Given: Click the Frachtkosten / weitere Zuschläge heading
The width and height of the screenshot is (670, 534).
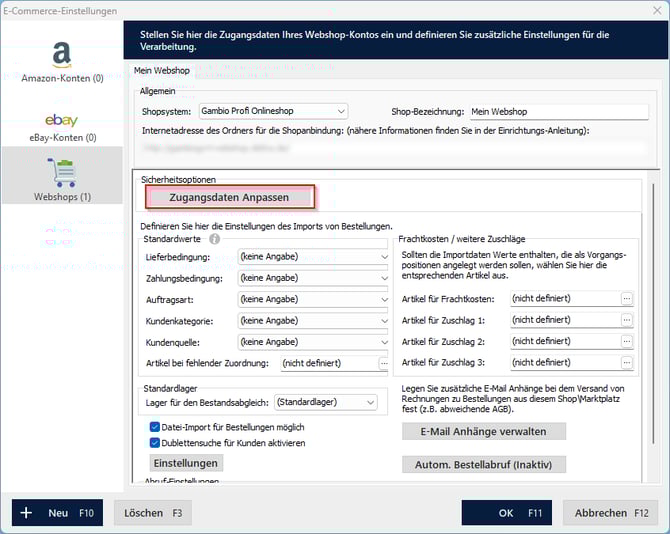Looking at the screenshot, I should click(461, 239).
